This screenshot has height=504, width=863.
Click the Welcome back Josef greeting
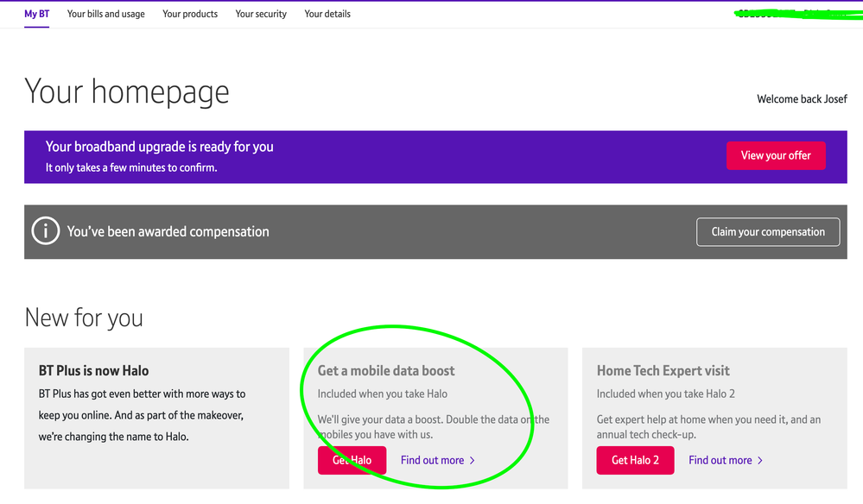pyautogui.click(x=802, y=99)
